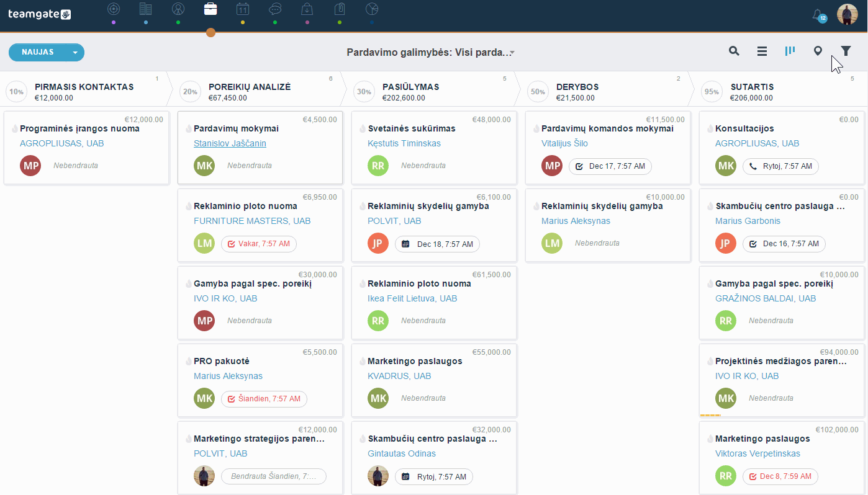This screenshot has width=868, height=495.
Task: Click JP avatar on Skambučių centro Sutartis card
Action: pyautogui.click(x=726, y=243)
